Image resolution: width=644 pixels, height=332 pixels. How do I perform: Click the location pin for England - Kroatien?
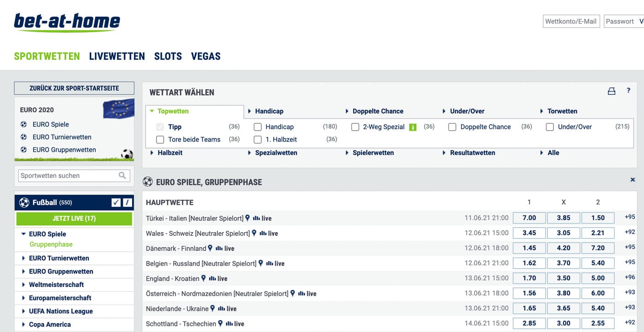click(203, 278)
